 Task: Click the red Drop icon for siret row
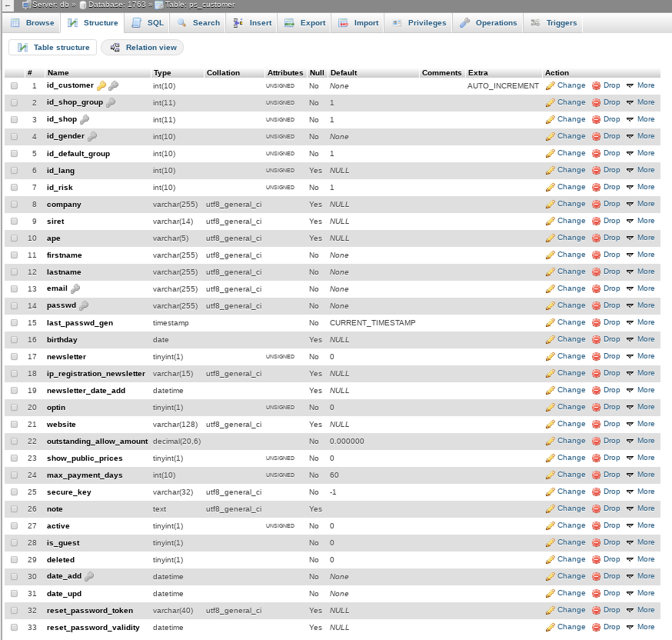click(x=596, y=222)
